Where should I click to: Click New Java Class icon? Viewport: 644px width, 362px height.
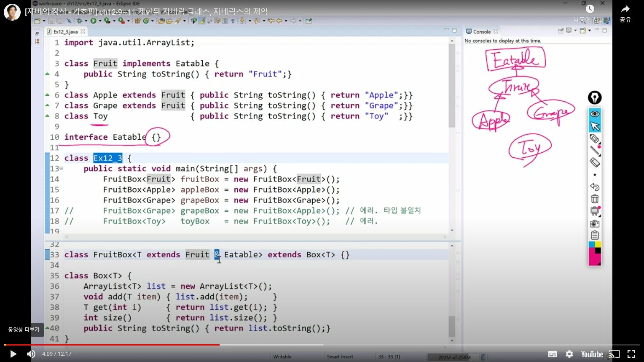[x=145, y=21]
